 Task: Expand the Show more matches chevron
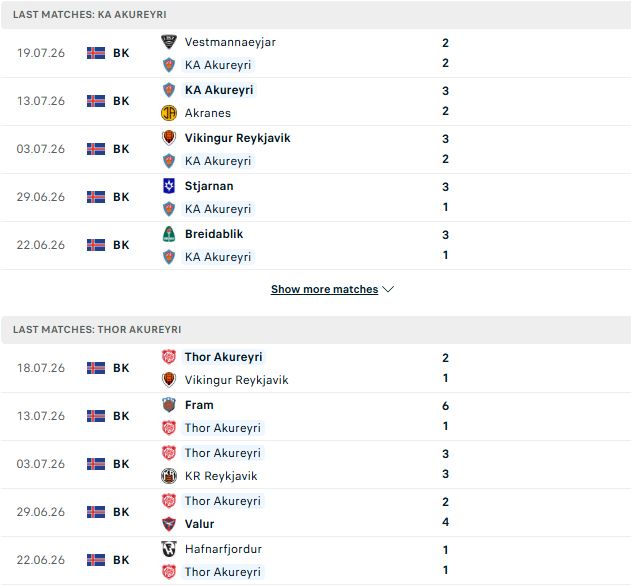tap(388, 289)
